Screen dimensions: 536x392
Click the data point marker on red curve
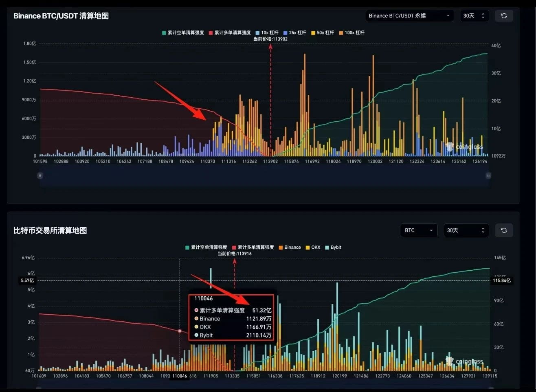coord(180,331)
